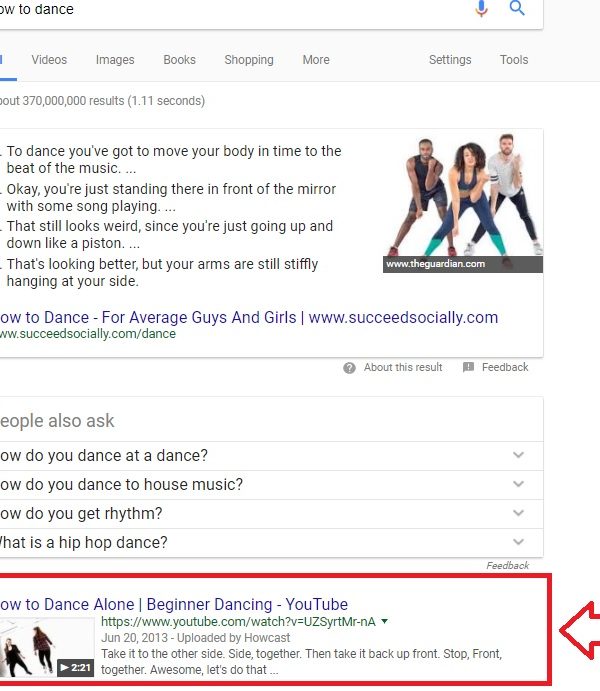Switch to the Images tab

point(115,59)
